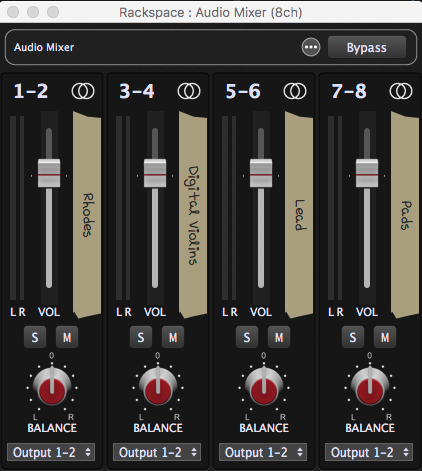This screenshot has height=471, width=422.
Task: Mute the Pads channel
Action: point(385,337)
